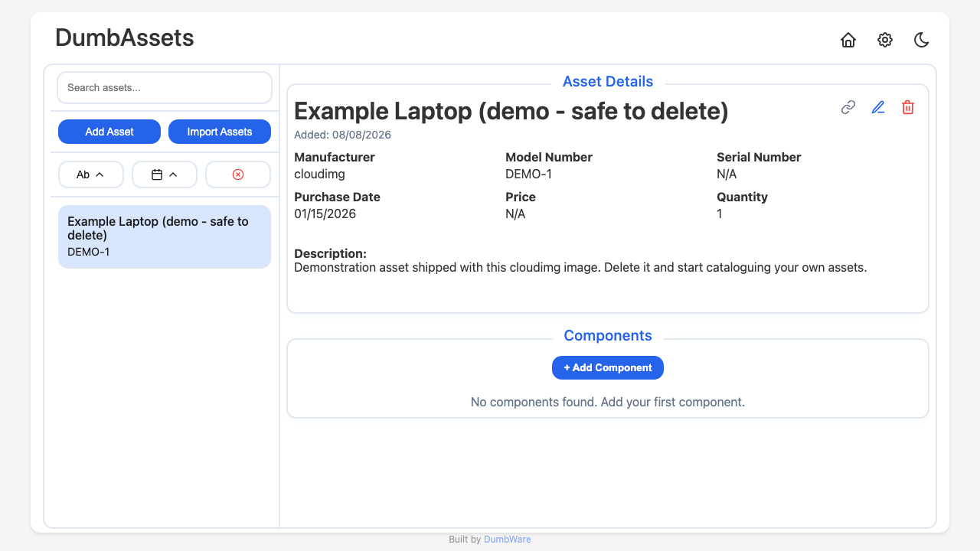The height and width of the screenshot is (551, 980).
Task: Click the Added: 08/08/2026 text
Action: (342, 135)
